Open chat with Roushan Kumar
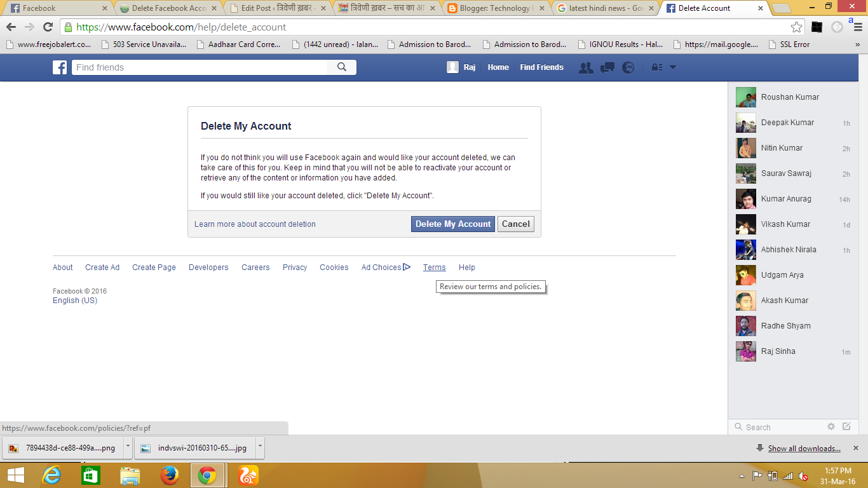Viewport: 868px width, 488px height. pos(793,97)
